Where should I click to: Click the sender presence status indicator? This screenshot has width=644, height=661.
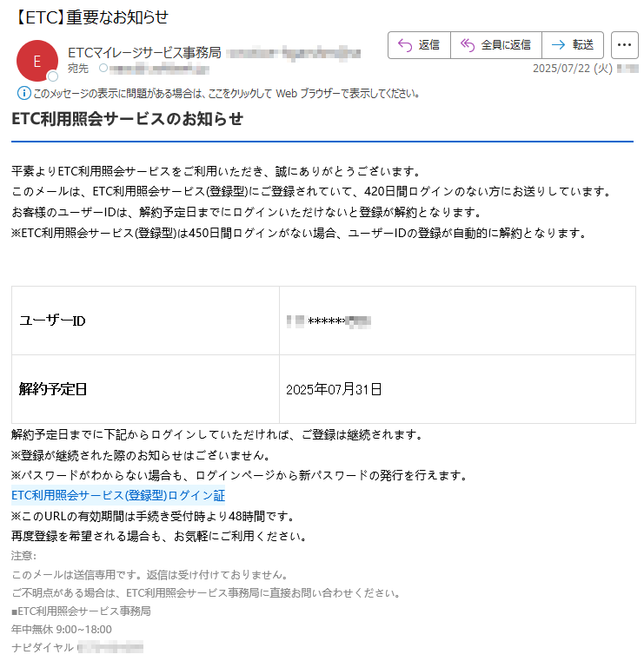click(53, 76)
